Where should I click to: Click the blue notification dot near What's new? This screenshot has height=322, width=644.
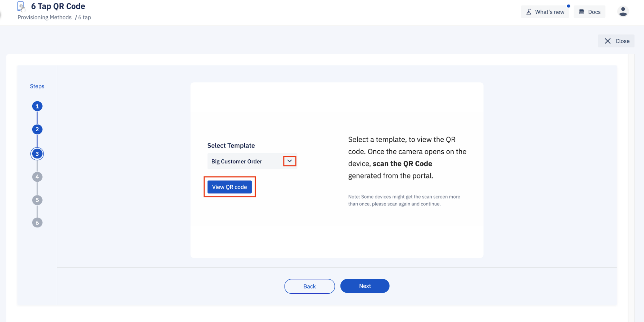coord(568,6)
